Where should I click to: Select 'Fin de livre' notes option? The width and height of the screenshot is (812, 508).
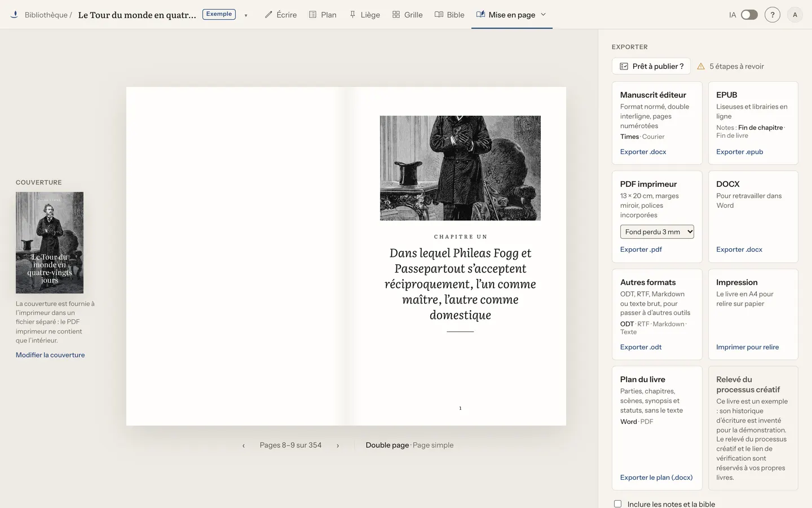click(732, 135)
